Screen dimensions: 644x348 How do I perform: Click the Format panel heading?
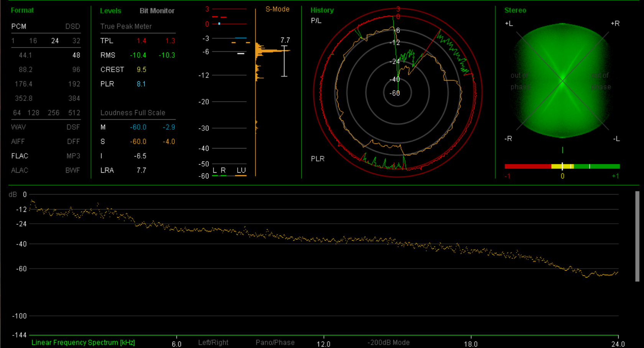[x=22, y=10]
